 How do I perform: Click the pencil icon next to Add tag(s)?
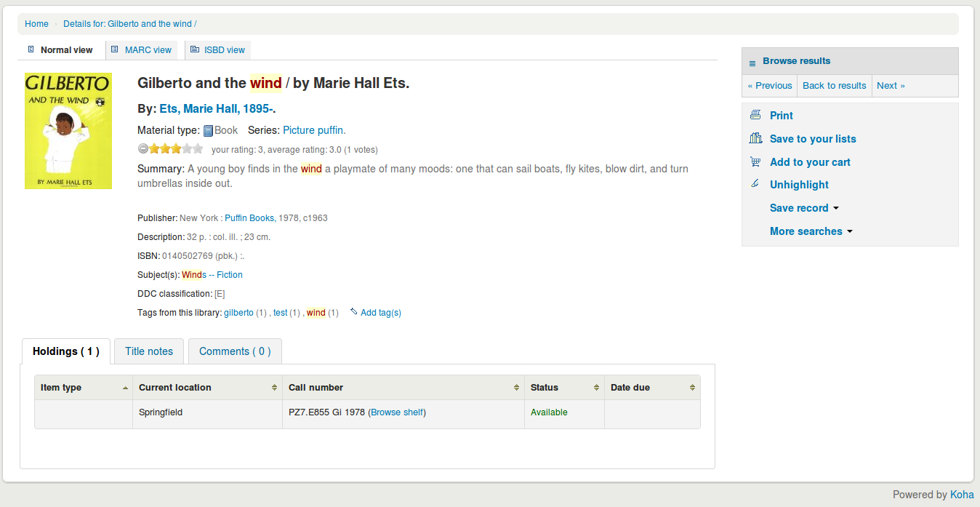[x=354, y=312]
